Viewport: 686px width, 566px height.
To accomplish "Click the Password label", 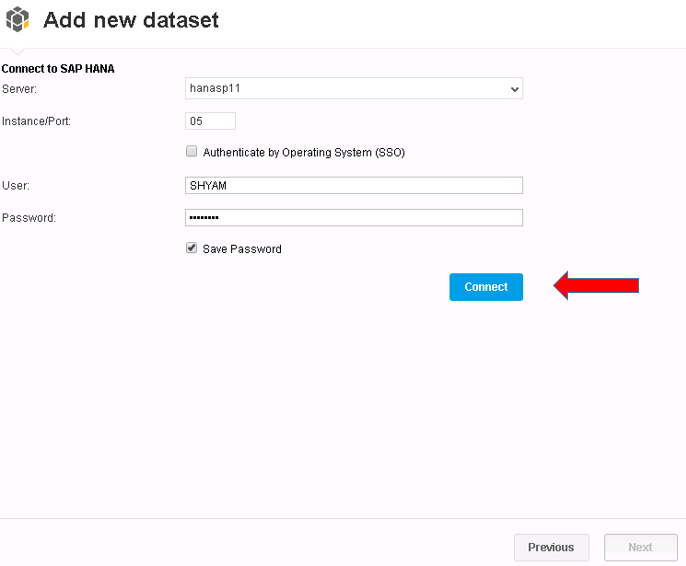I will (x=29, y=218).
